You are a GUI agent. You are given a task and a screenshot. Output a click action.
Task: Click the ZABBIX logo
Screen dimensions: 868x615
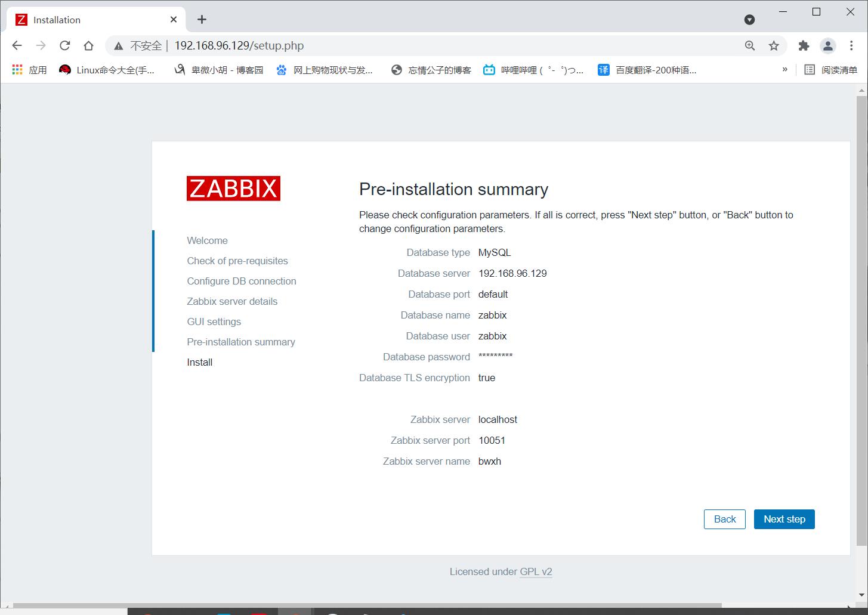[233, 188]
